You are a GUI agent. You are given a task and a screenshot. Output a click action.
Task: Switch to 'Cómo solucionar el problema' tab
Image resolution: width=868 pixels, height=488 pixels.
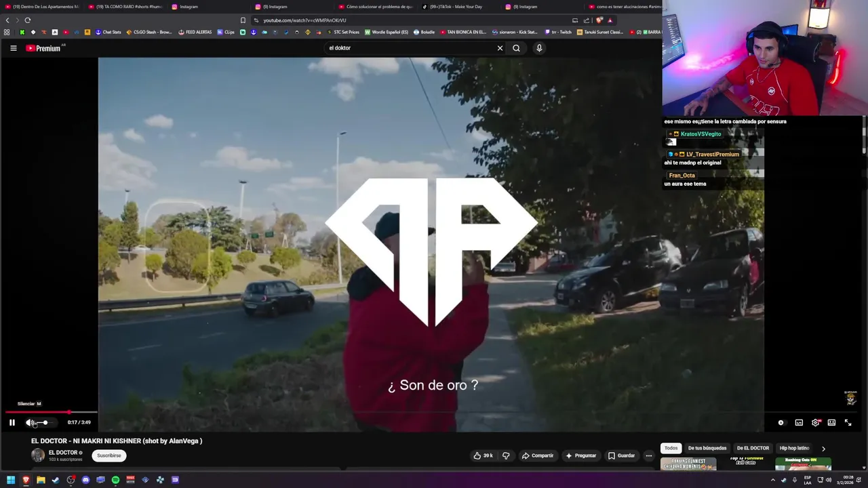click(376, 7)
